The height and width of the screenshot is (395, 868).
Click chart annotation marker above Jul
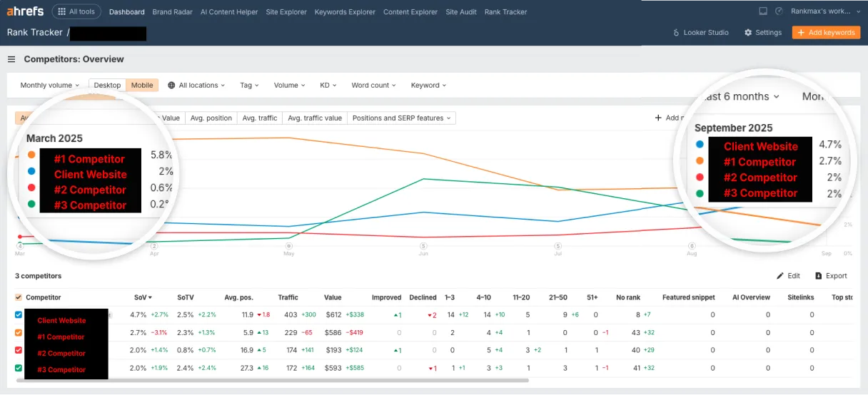point(558,246)
